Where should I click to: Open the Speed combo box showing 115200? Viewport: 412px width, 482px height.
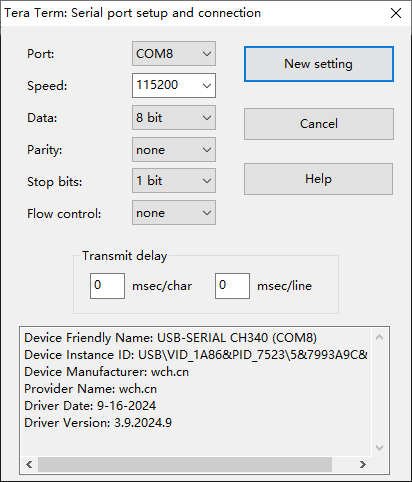click(x=174, y=85)
